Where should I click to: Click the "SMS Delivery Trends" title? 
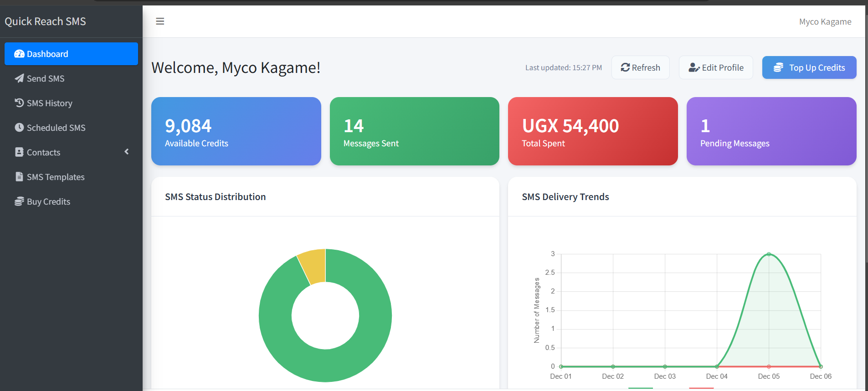click(565, 197)
